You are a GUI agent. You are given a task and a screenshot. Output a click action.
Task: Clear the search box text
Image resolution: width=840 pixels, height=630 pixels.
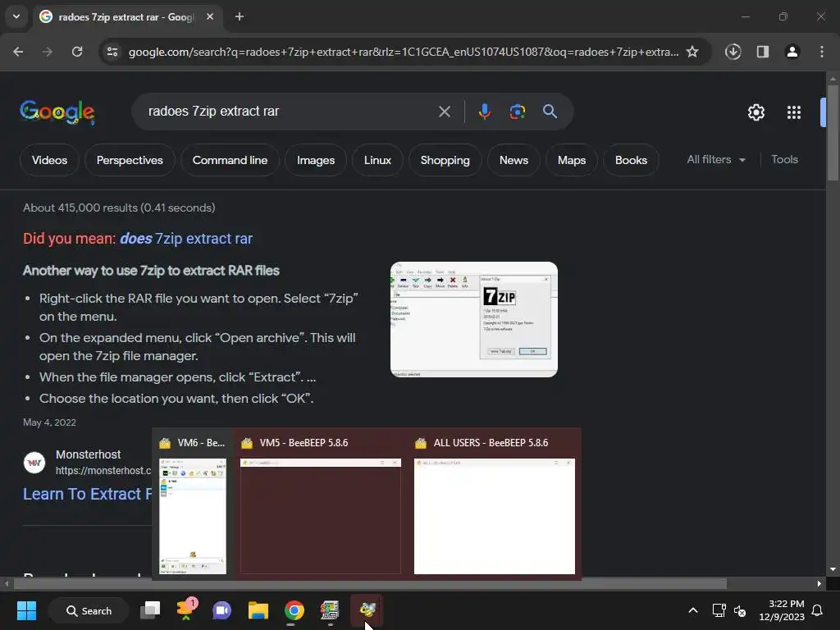point(444,112)
